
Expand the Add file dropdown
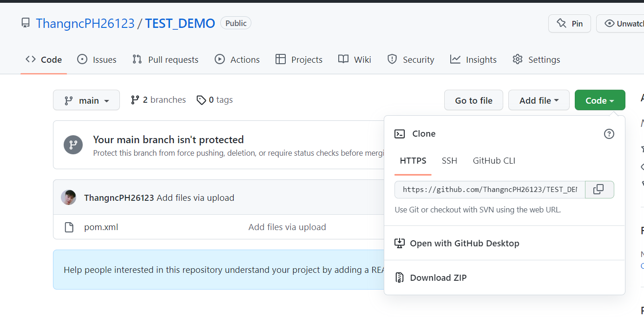(x=539, y=100)
